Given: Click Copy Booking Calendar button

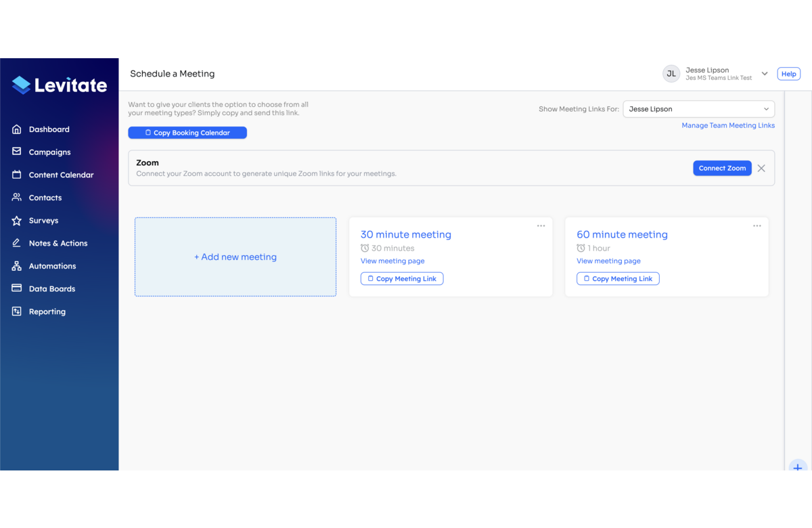Looking at the screenshot, I should click(x=187, y=133).
